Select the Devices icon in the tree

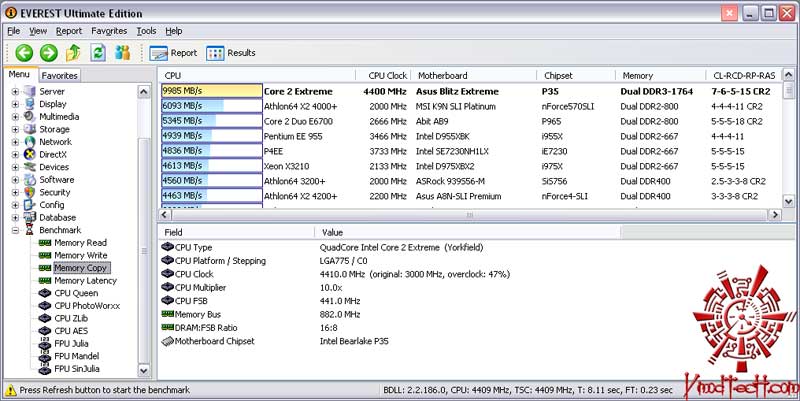[30, 167]
